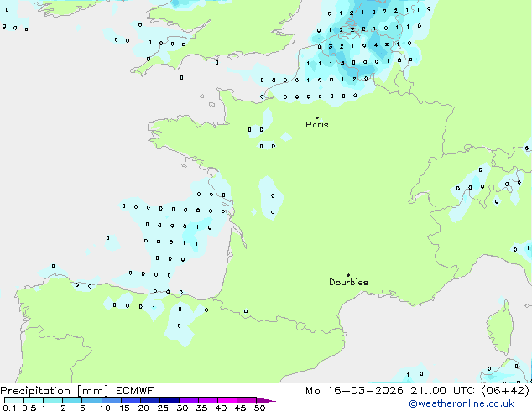Click the legend arrow tip beyond 50

pyautogui.click(x=266, y=400)
